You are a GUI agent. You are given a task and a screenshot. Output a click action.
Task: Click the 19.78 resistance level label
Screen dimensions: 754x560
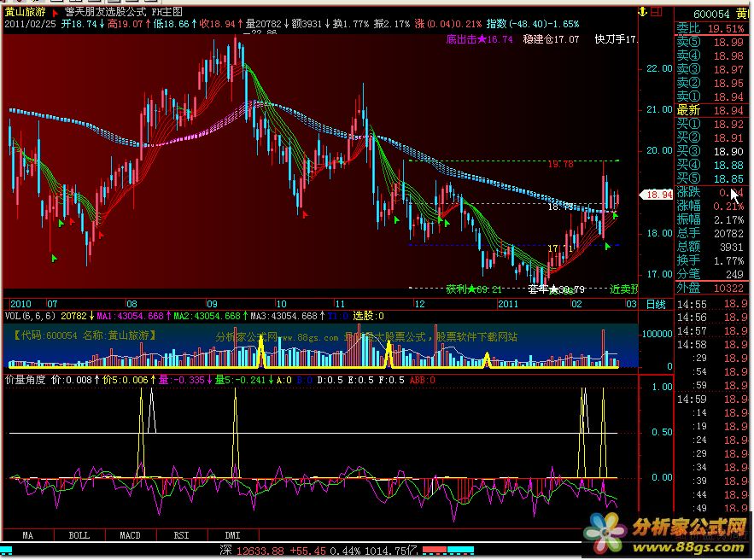point(561,165)
